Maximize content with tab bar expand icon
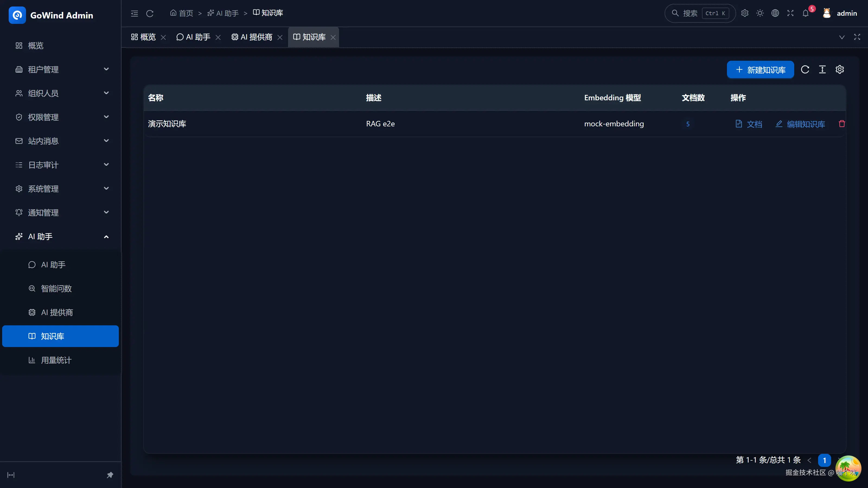 point(857,37)
